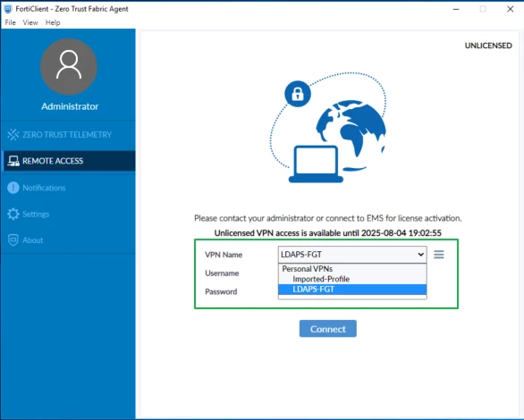Click the Password field label
Screen dimensions: 524x420
point(221,292)
